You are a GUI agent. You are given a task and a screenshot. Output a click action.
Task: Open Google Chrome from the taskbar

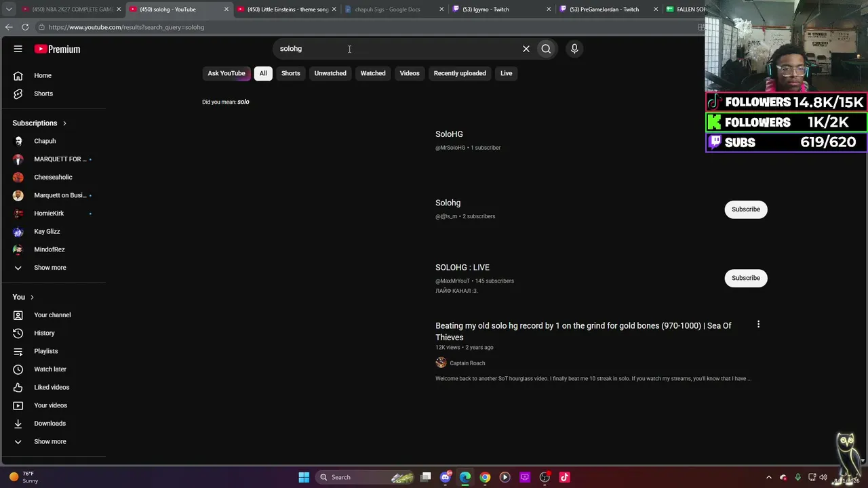pyautogui.click(x=485, y=477)
